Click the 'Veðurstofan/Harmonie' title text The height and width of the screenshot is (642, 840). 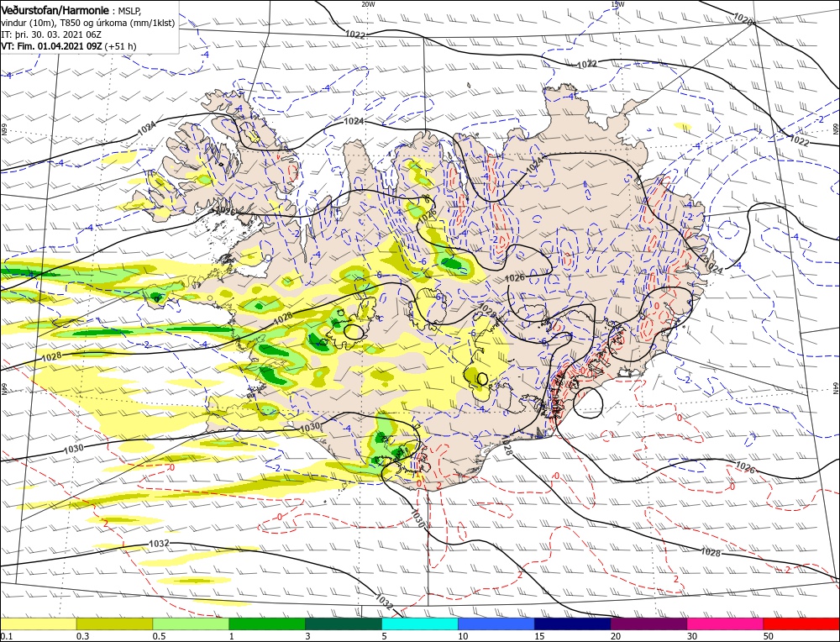pos(55,10)
